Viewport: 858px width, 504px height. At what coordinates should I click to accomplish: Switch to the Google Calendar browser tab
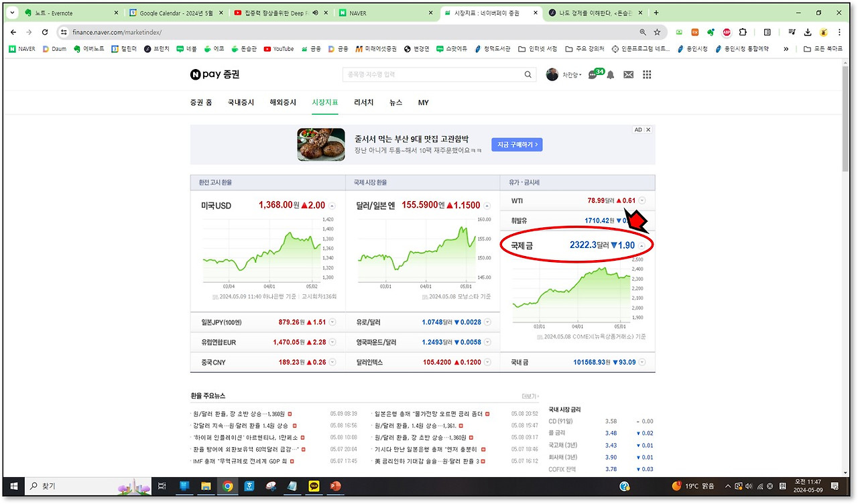coord(176,13)
